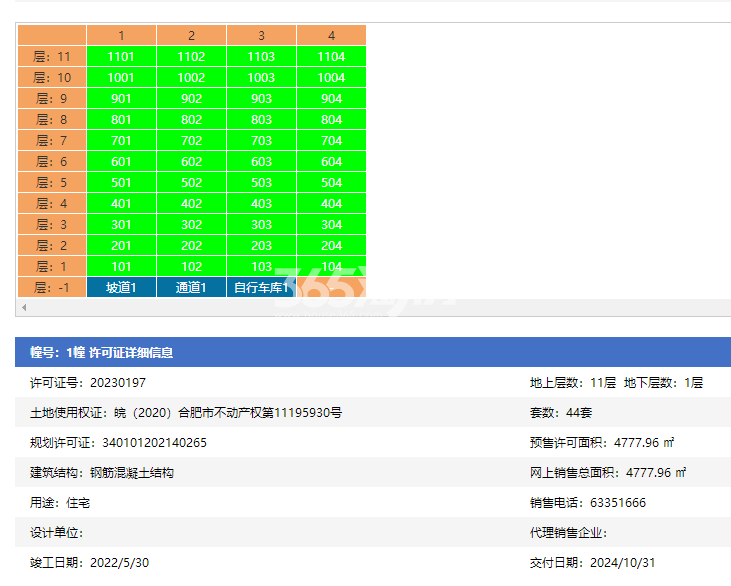731x586 pixels.
Task: Click the permit number 20230197
Action: tap(118, 383)
